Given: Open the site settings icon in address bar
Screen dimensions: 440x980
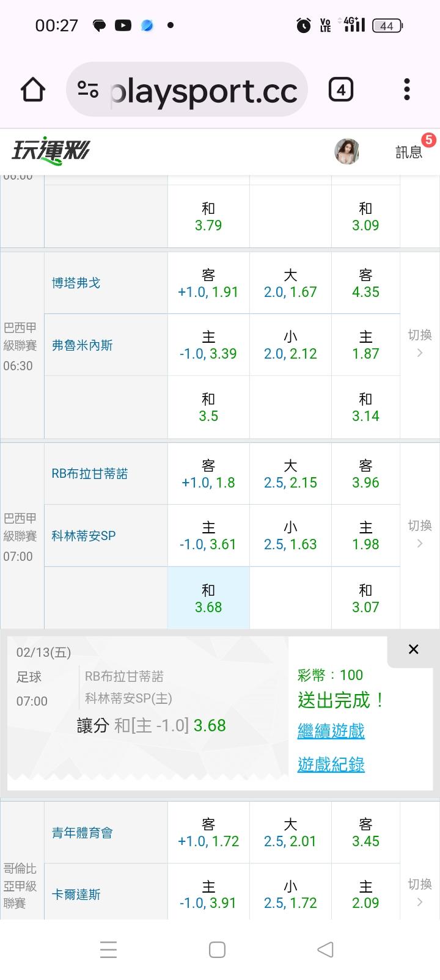Looking at the screenshot, I should point(88,90).
